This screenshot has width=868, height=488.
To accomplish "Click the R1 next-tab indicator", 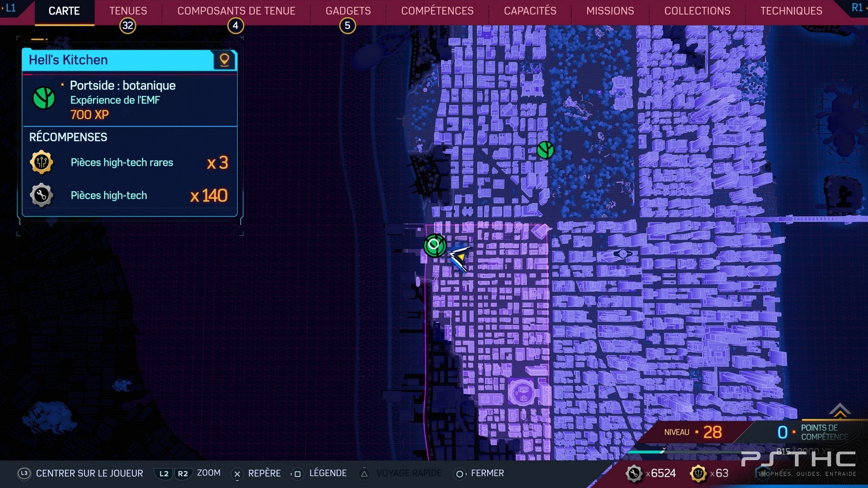I will (x=857, y=8).
